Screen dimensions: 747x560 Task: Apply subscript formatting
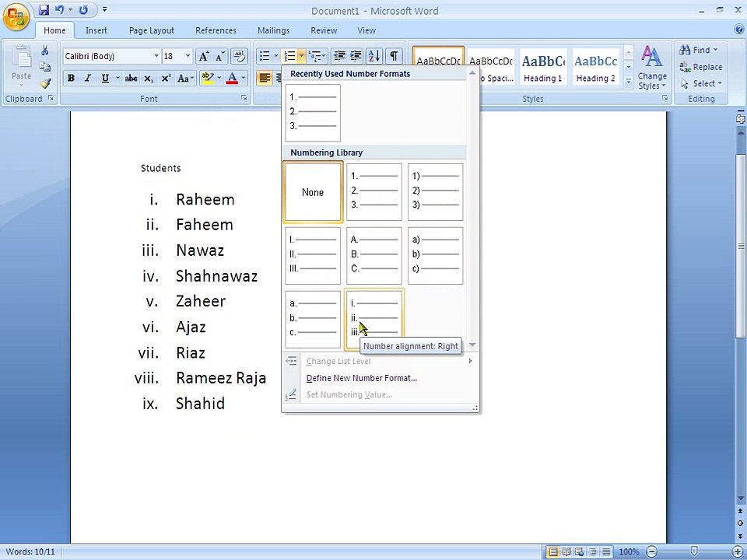click(149, 78)
